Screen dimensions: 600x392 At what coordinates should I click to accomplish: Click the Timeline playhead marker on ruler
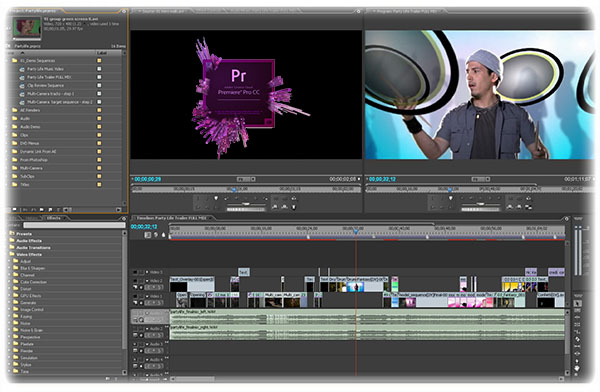pyautogui.click(x=356, y=231)
